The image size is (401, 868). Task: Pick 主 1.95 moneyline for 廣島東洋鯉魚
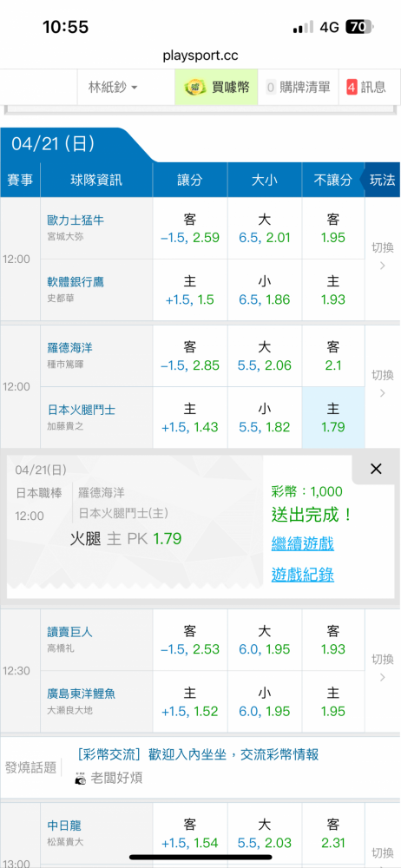pos(333,702)
